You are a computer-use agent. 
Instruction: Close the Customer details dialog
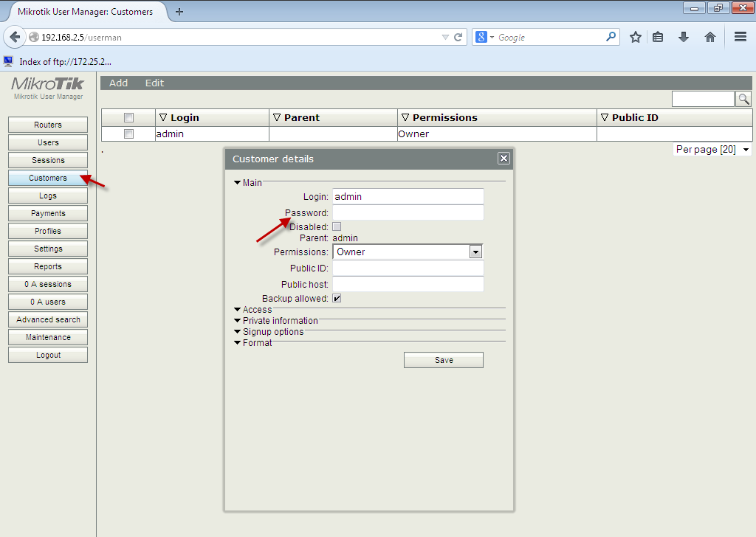504,159
